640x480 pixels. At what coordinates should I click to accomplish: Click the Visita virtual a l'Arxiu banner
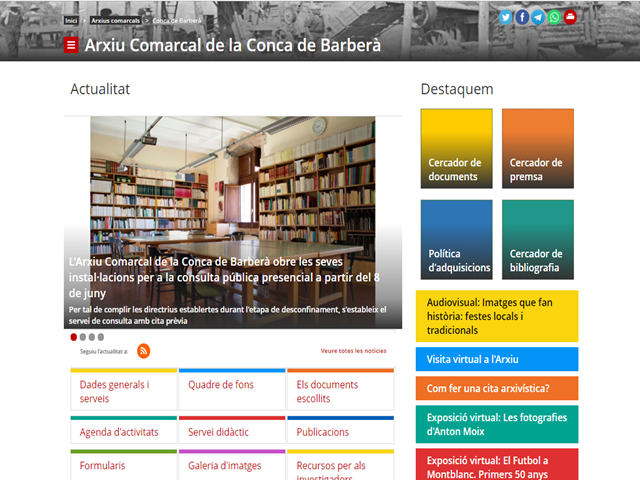tap(497, 359)
